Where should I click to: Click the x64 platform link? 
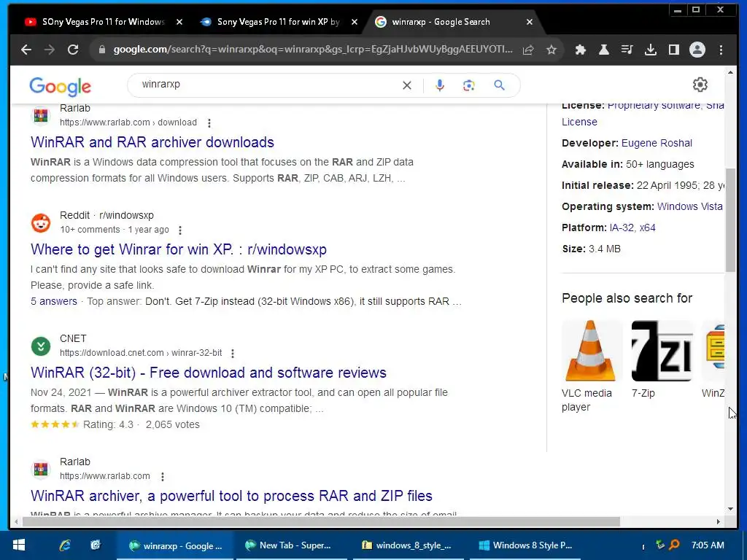(x=648, y=227)
